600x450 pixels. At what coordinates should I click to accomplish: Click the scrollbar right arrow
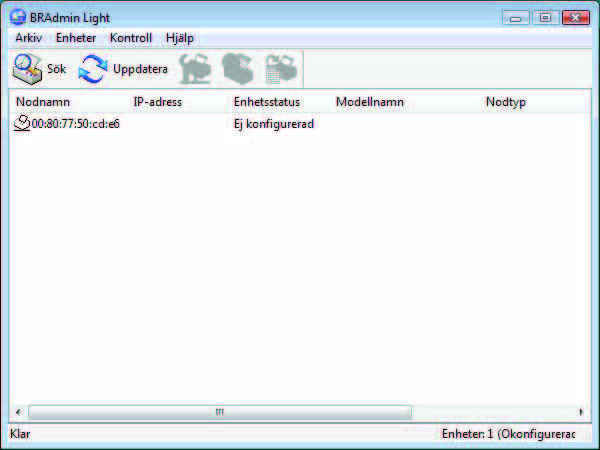pos(581,412)
